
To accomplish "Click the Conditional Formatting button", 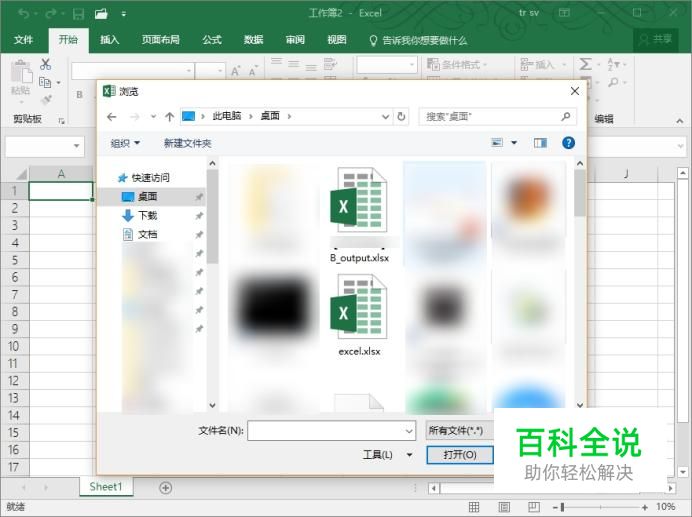I will [456, 64].
